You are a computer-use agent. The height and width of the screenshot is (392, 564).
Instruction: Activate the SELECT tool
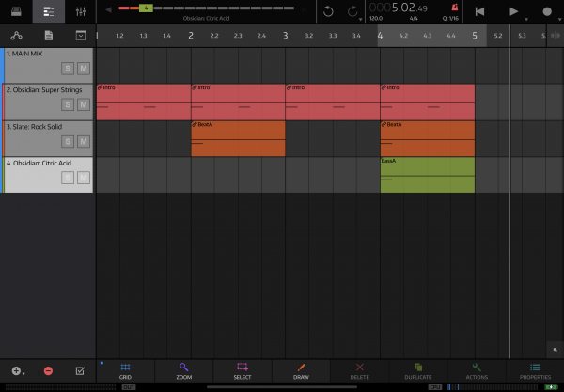coord(243,371)
